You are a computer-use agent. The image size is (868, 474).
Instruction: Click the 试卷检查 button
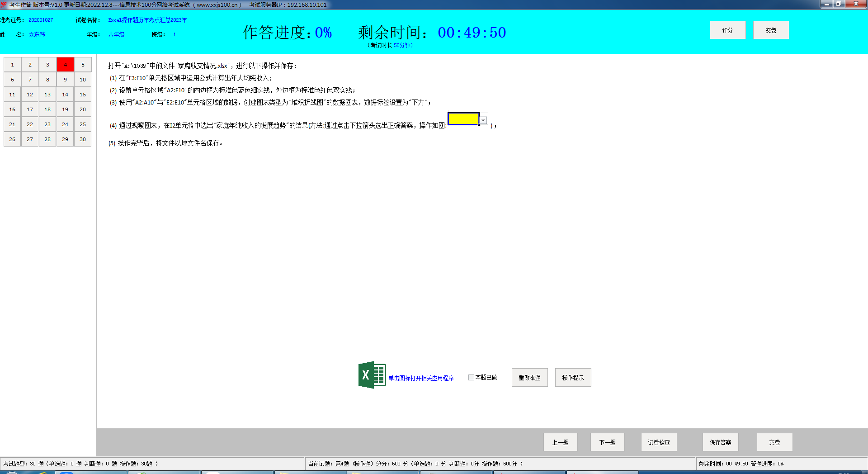point(659,442)
